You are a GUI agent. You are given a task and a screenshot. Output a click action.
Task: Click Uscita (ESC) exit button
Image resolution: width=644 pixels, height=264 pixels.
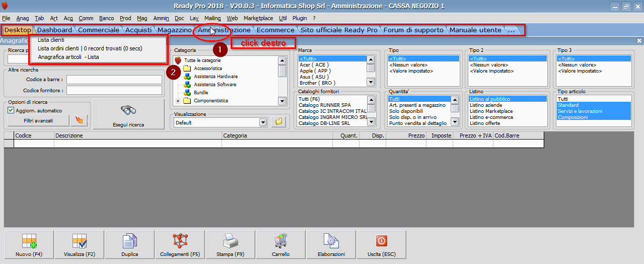click(x=381, y=244)
